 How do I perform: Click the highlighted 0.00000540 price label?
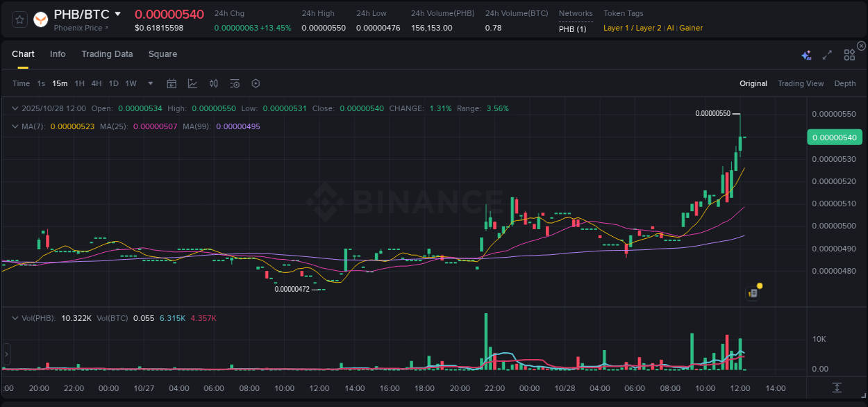click(834, 138)
